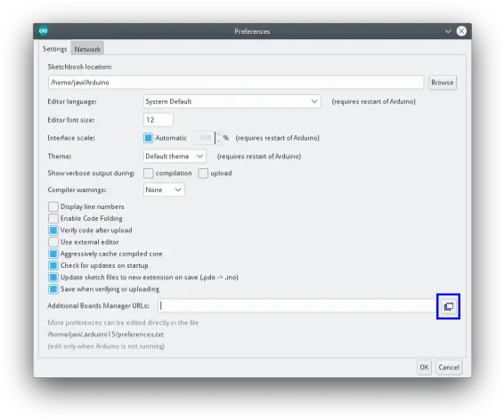Click the Additional Boards Manager URLs field
504x420 pixels.
pyautogui.click(x=297, y=306)
